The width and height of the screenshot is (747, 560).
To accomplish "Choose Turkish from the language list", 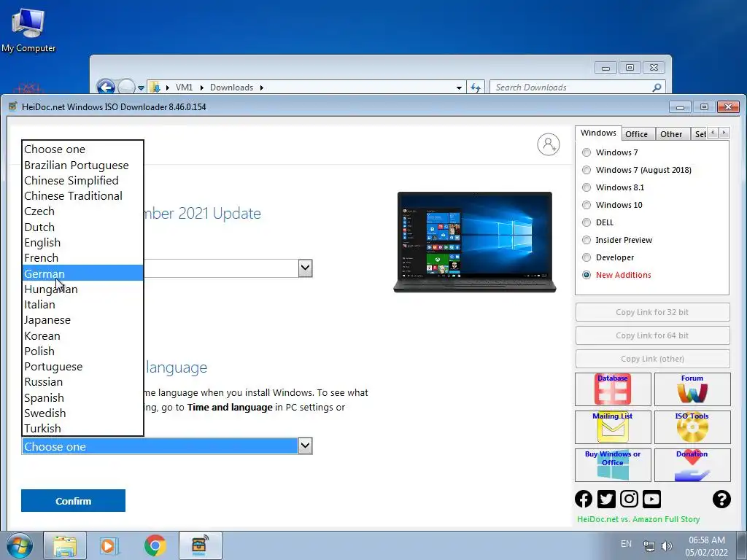I will click(x=83, y=429).
